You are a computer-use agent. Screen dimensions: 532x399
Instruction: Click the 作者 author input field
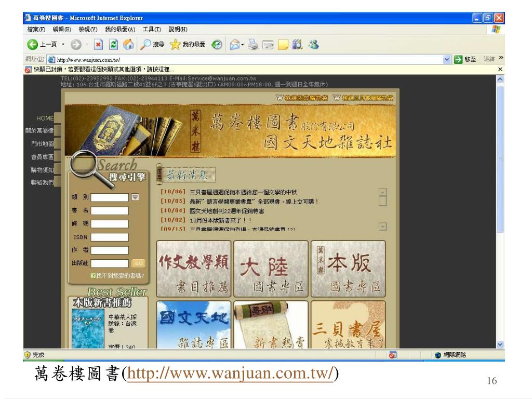tap(110, 250)
